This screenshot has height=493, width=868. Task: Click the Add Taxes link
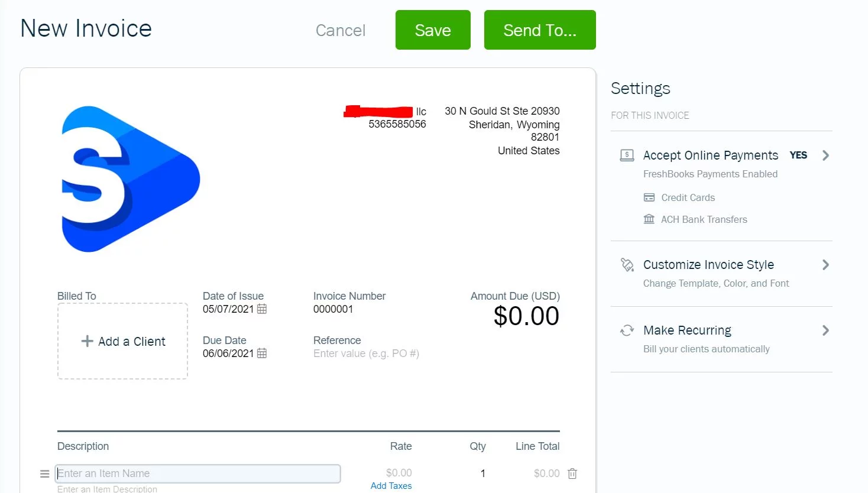click(x=391, y=486)
